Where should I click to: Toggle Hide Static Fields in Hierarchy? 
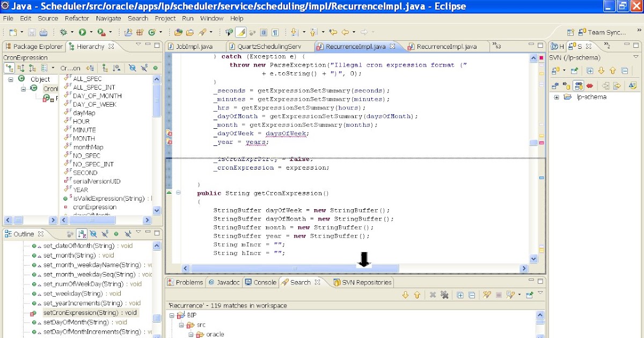(x=144, y=68)
